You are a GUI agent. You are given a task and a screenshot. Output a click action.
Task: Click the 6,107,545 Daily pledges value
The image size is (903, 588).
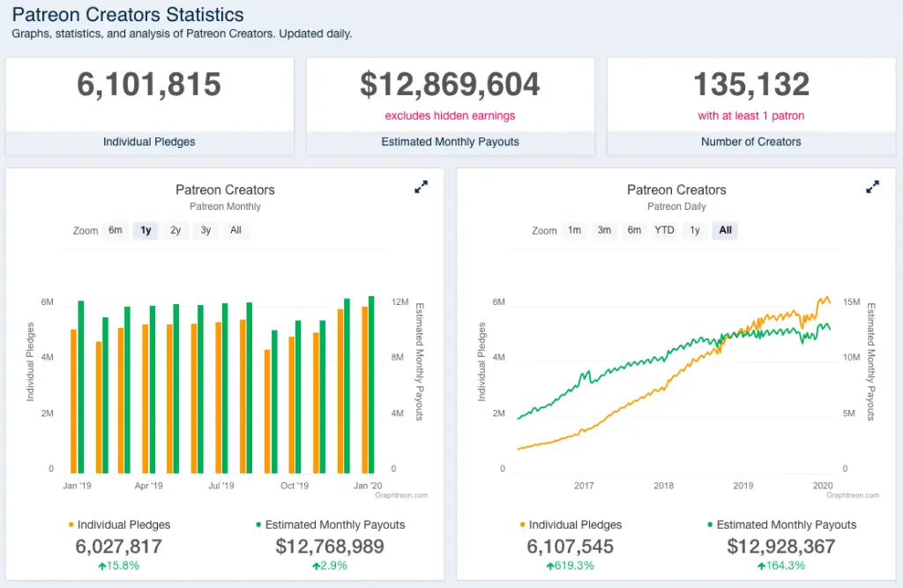[571, 546]
